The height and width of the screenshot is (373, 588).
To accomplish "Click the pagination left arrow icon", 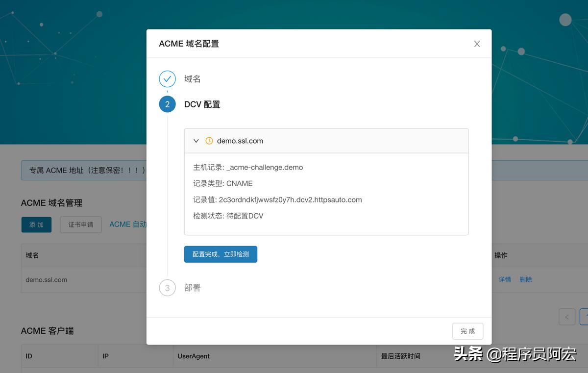I will click(567, 317).
